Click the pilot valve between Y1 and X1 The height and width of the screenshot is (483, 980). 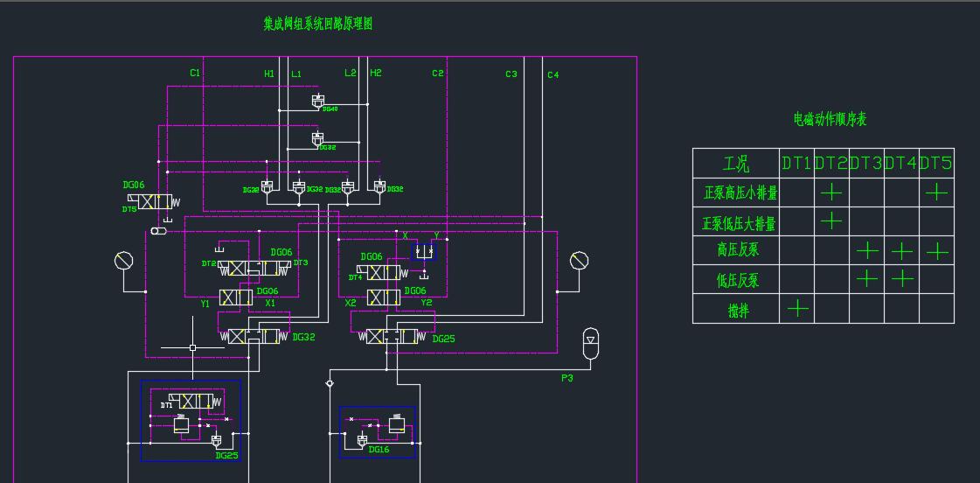(235, 297)
